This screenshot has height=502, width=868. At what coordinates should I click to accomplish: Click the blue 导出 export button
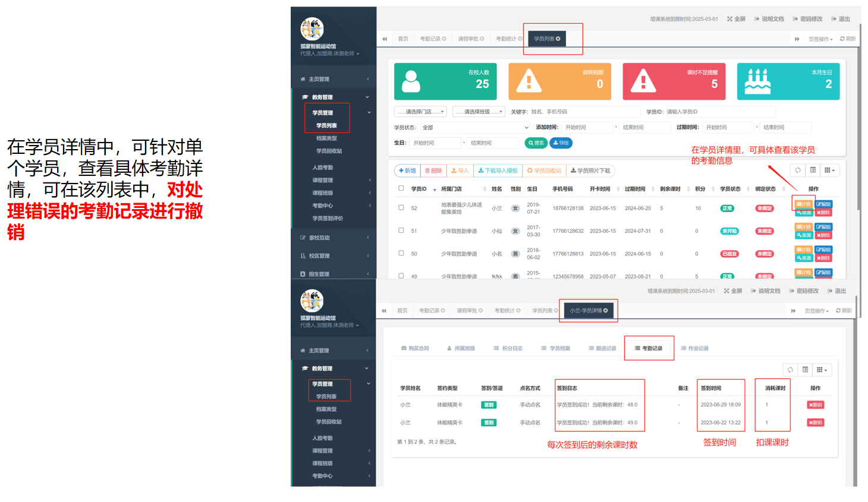(561, 143)
